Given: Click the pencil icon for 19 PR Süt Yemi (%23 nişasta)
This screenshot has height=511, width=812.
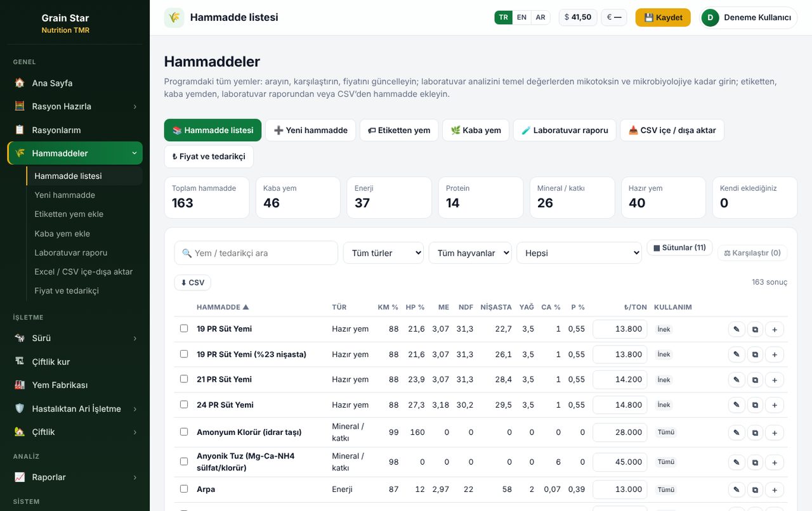Looking at the screenshot, I should (737, 354).
